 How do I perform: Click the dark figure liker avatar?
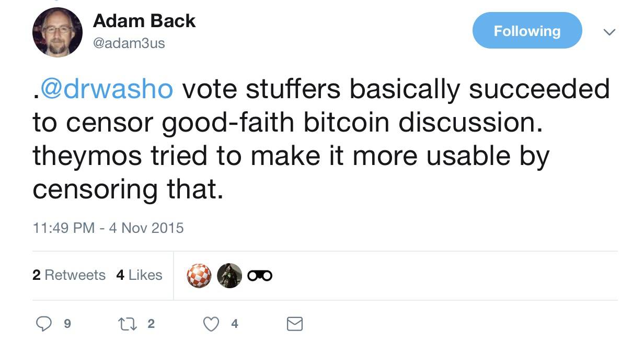[229, 276]
